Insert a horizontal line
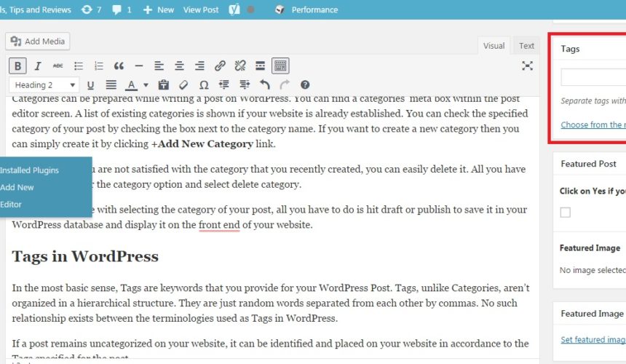Screen dimensions: 626x364 (x=139, y=66)
